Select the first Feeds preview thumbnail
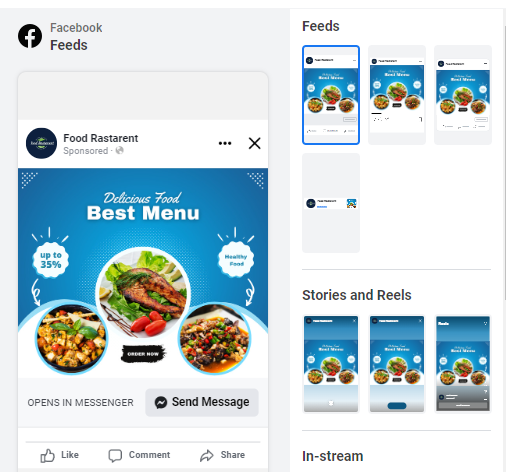506x472 pixels. coord(331,95)
